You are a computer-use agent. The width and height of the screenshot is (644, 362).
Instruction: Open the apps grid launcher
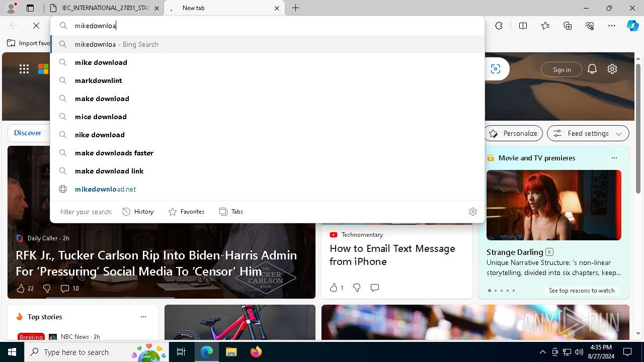(24, 69)
